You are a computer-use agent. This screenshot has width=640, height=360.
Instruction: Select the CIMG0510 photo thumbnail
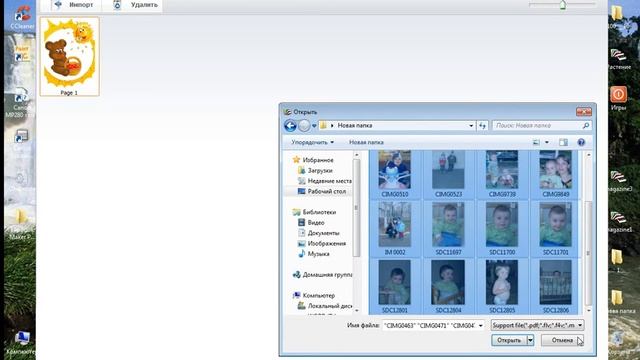395,174
